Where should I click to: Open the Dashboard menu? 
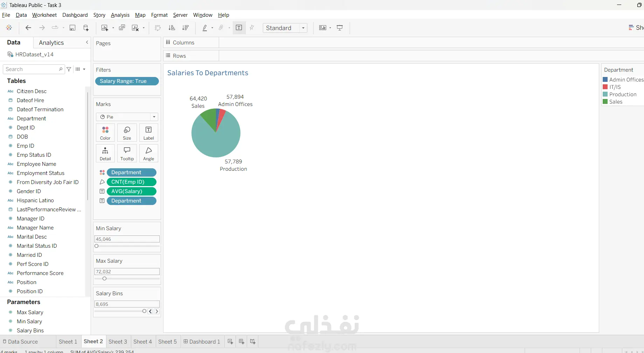click(x=75, y=15)
